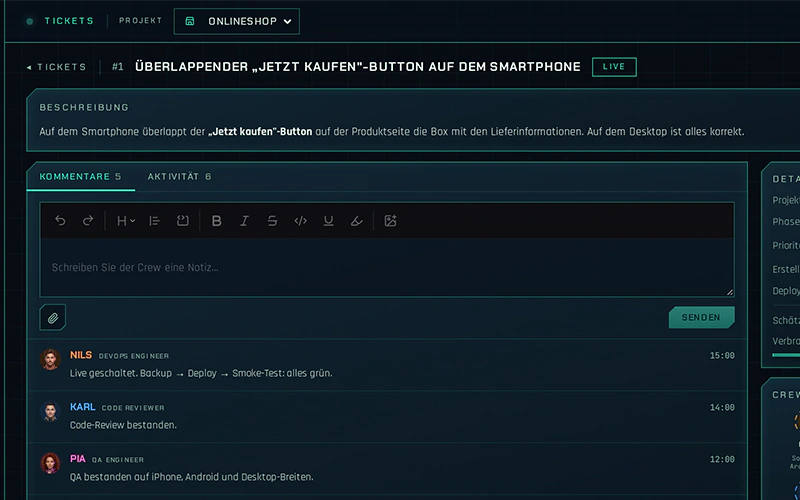Click the name PIA in comments

click(78, 459)
